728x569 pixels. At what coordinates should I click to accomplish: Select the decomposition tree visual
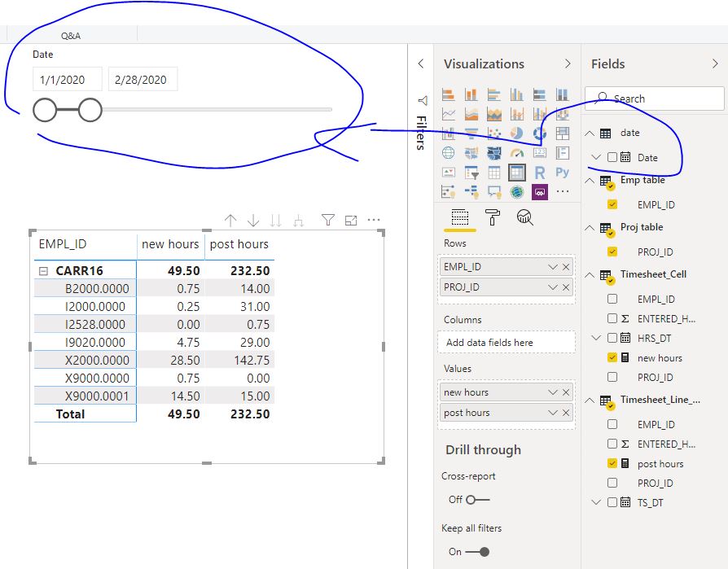click(x=471, y=191)
